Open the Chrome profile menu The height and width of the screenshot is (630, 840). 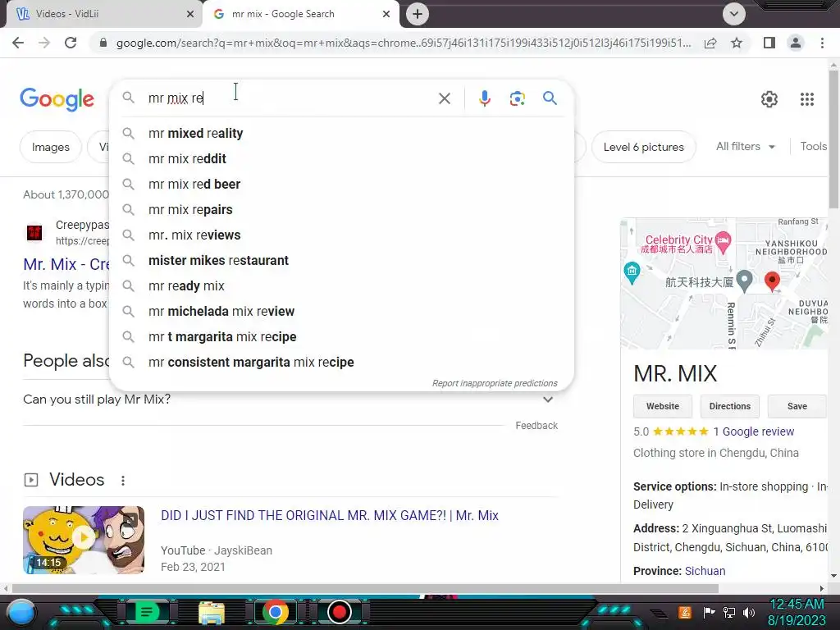click(796, 43)
